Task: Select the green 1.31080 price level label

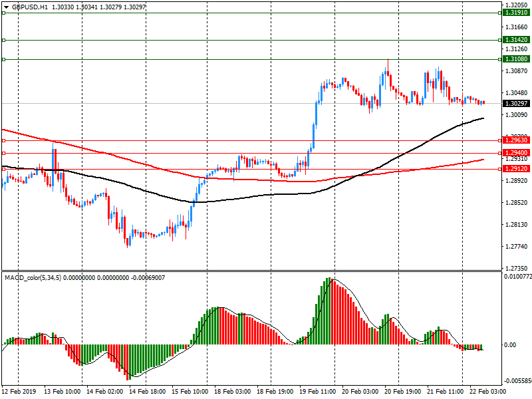Action: pos(516,59)
